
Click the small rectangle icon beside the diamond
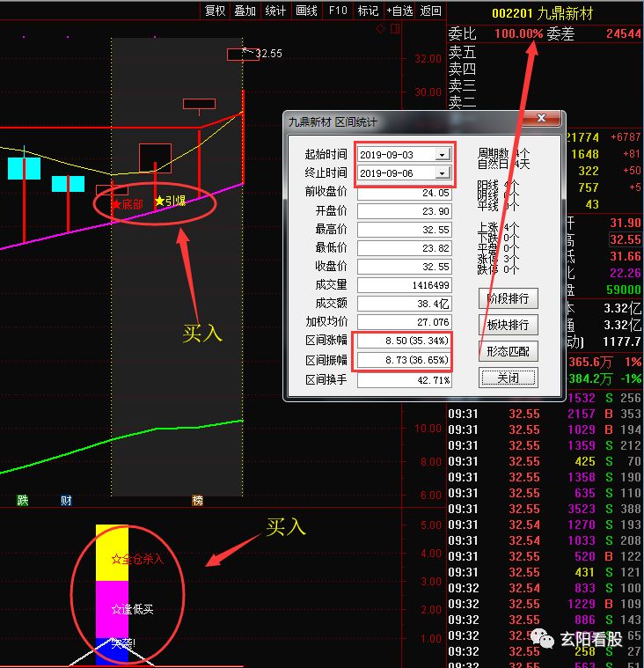click(x=395, y=28)
